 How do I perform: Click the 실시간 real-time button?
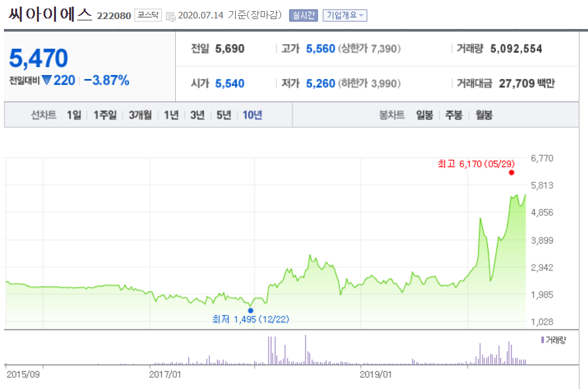click(304, 16)
